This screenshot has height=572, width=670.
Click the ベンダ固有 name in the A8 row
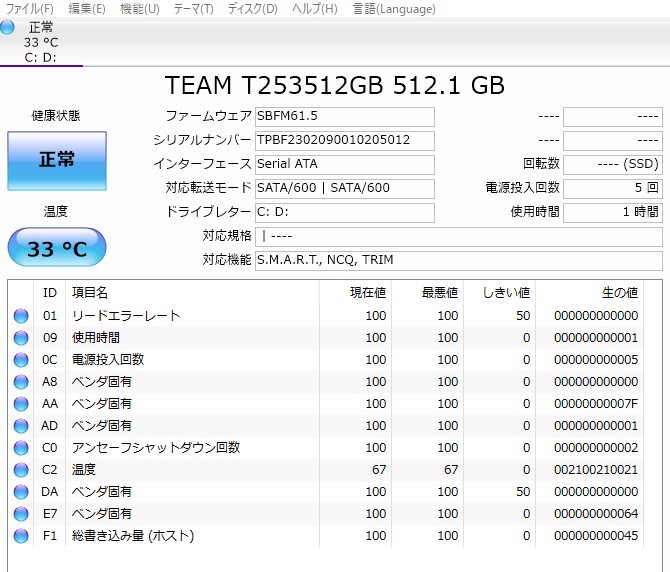(102, 382)
